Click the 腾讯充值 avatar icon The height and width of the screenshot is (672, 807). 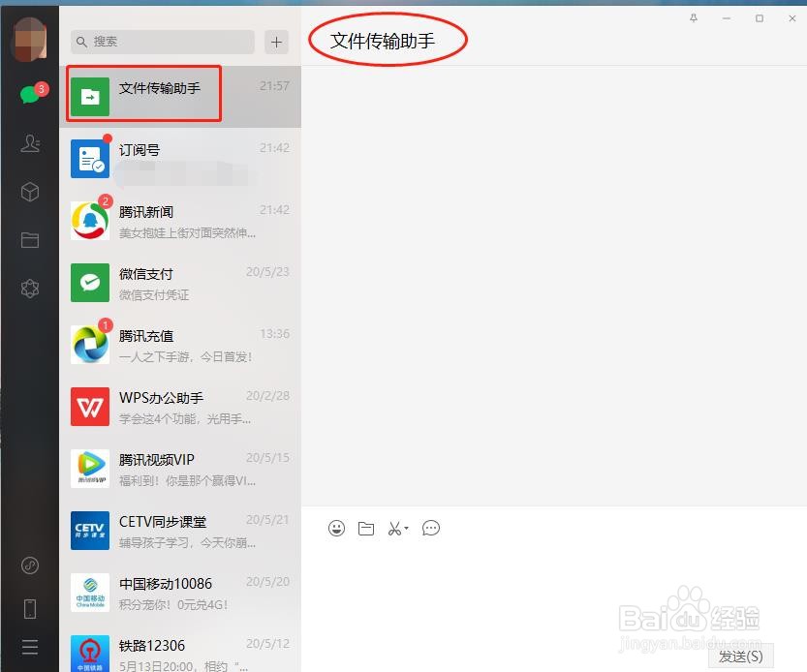pyautogui.click(x=90, y=345)
